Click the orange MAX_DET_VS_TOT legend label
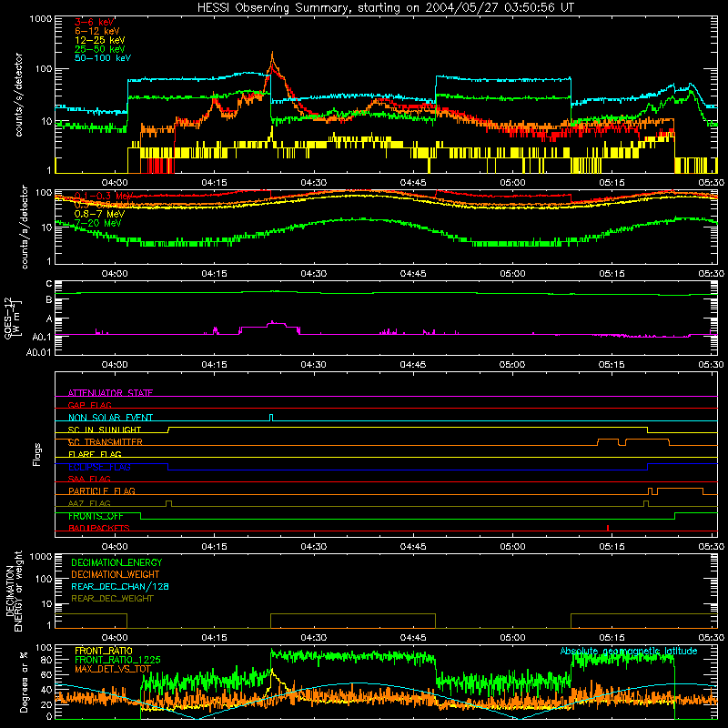Image resolution: width=728 pixels, height=728 pixels. (113, 669)
